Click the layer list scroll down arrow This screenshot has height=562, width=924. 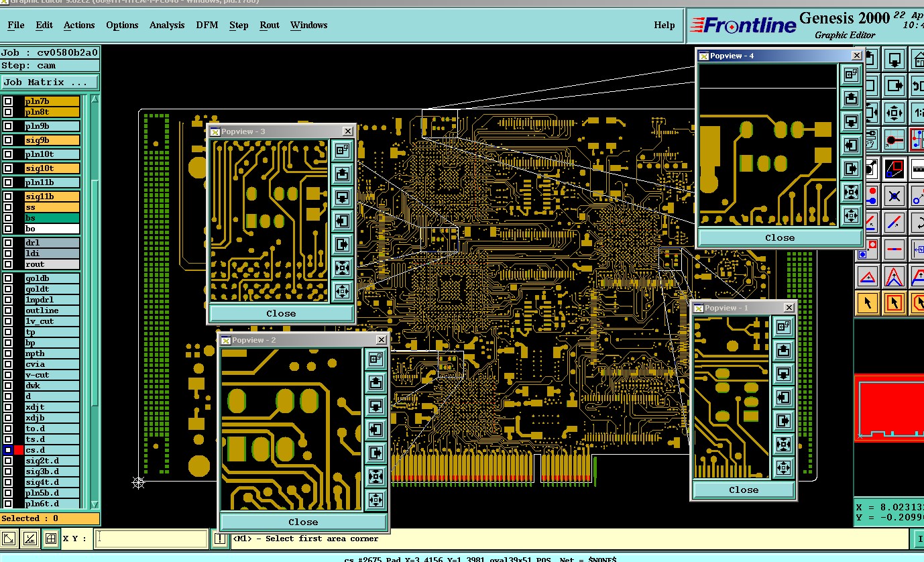[95, 504]
